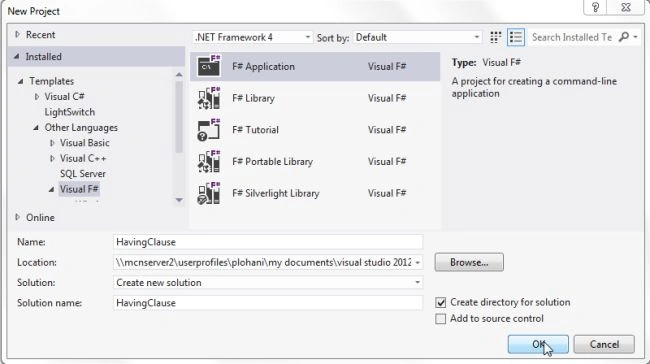Image resolution: width=650 pixels, height=364 pixels.
Task: Select Visual C# tree item
Action: point(64,97)
